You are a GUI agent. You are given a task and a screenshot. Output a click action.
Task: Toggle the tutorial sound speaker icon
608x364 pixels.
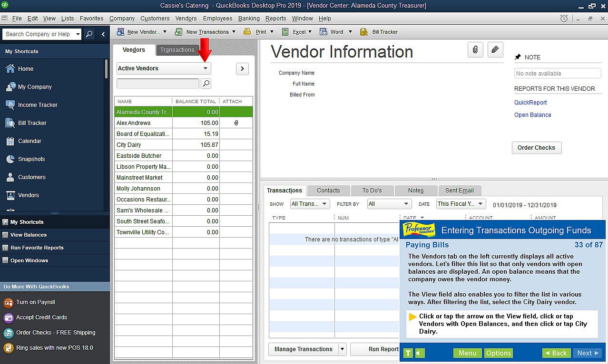[420, 353]
